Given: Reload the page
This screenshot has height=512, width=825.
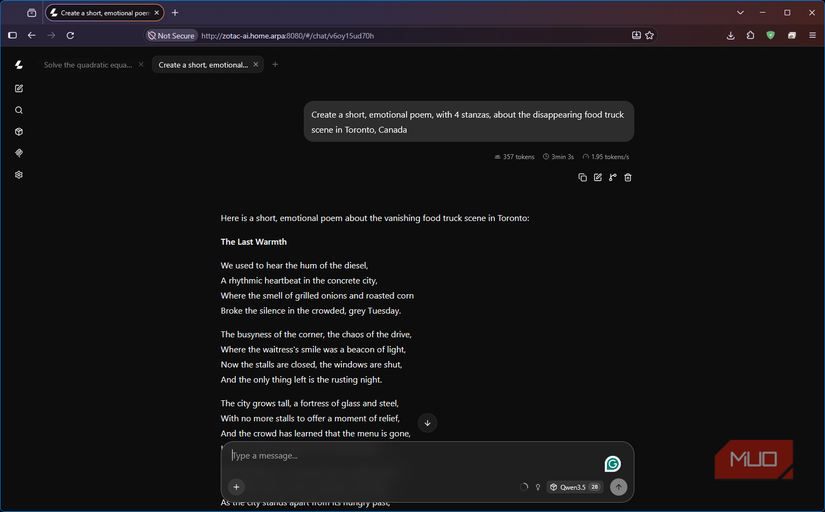Looking at the screenshot, I should tap(70, 35).
